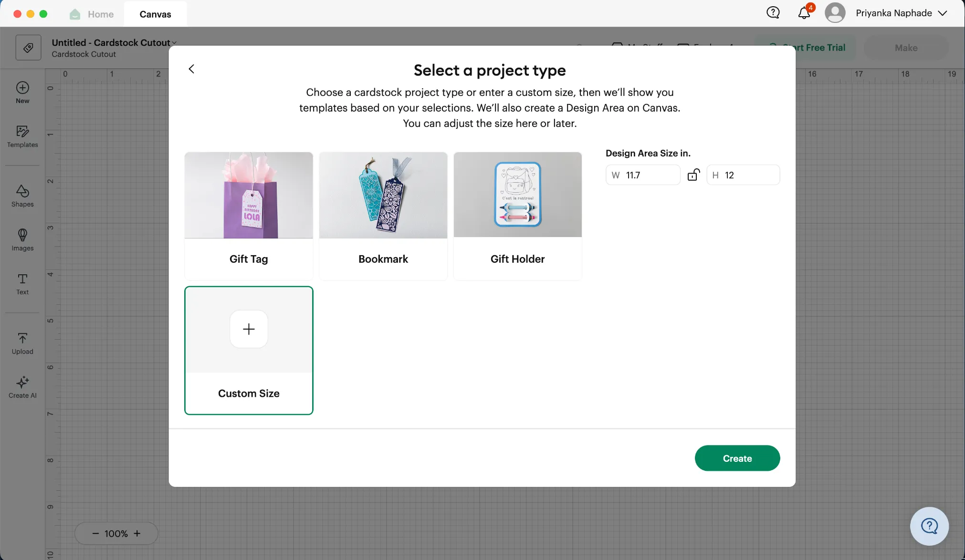
Task: Go back using the dialog's back arrow
Action: pos(191,69)
